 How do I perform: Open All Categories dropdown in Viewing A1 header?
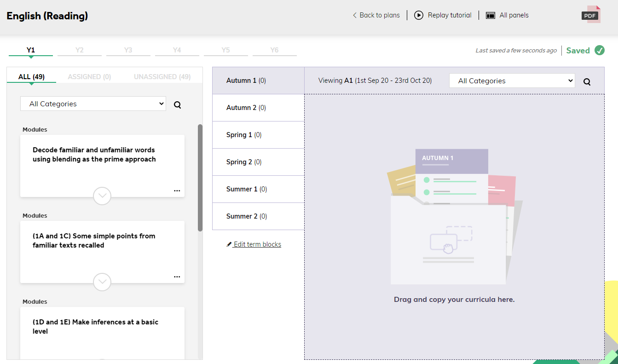(512, 81)
